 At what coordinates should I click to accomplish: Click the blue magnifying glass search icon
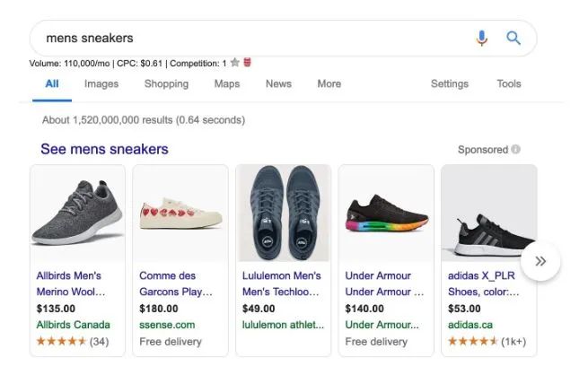[513, 38]
